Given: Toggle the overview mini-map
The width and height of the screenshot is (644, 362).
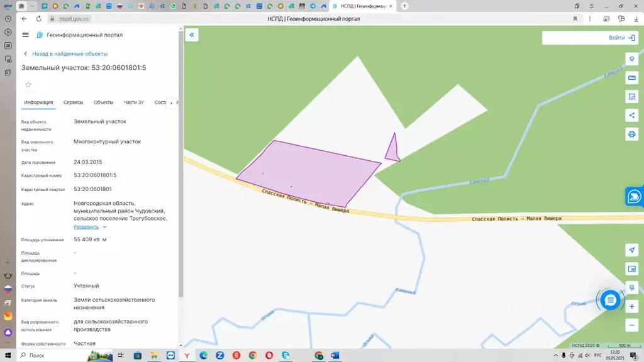Looking at the screenshot, I should pos(632,269).
